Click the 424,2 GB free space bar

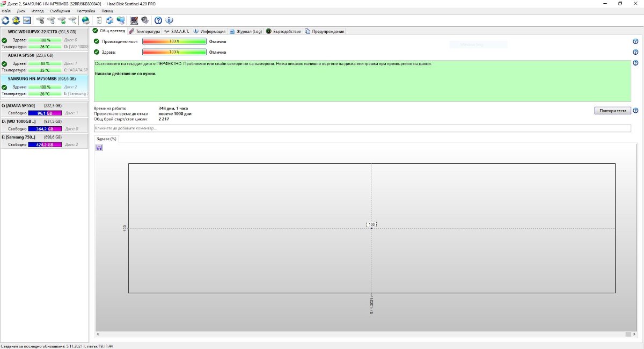click(x=45, y=144)
